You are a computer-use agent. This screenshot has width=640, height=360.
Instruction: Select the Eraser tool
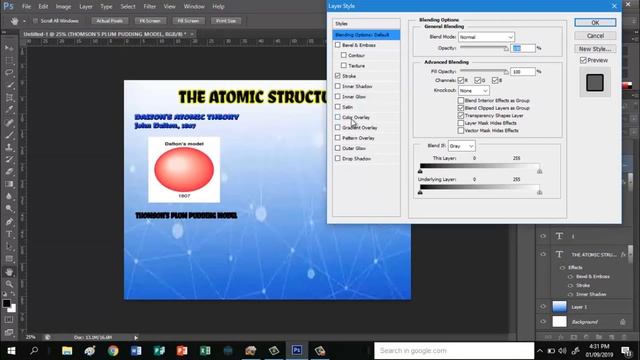[9, 172]
